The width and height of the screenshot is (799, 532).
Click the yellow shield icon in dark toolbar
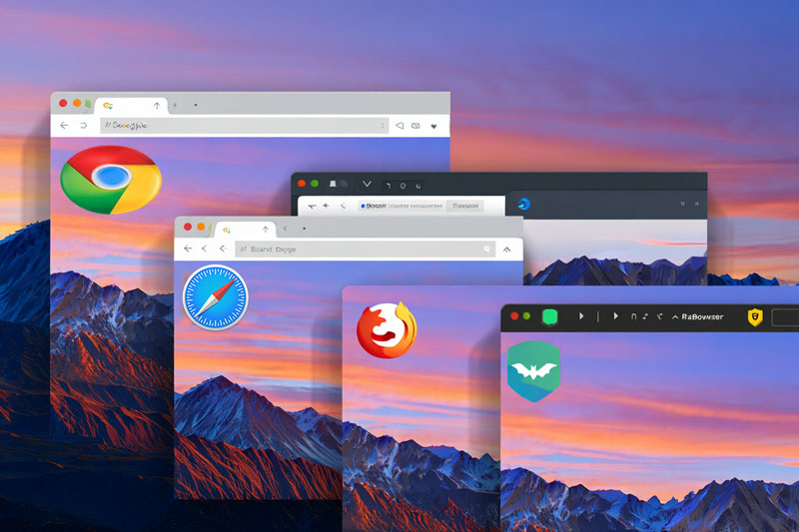click(x=756, y=316)
